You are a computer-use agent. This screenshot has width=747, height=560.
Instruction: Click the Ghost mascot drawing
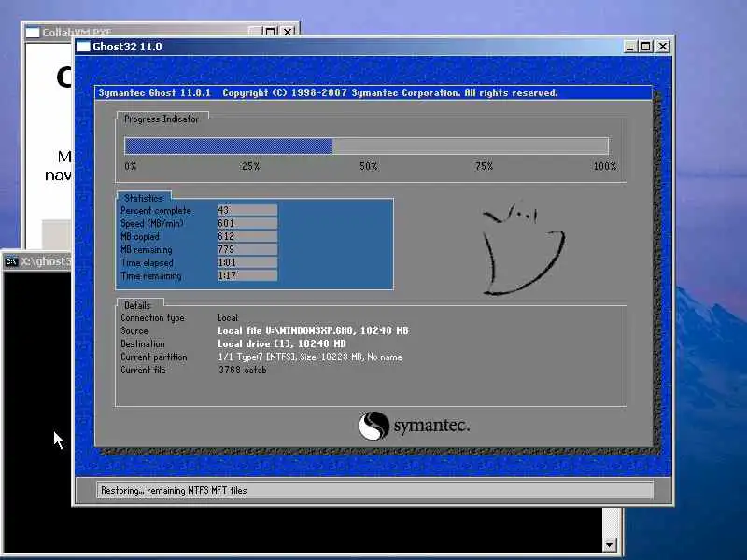point(523,249)
